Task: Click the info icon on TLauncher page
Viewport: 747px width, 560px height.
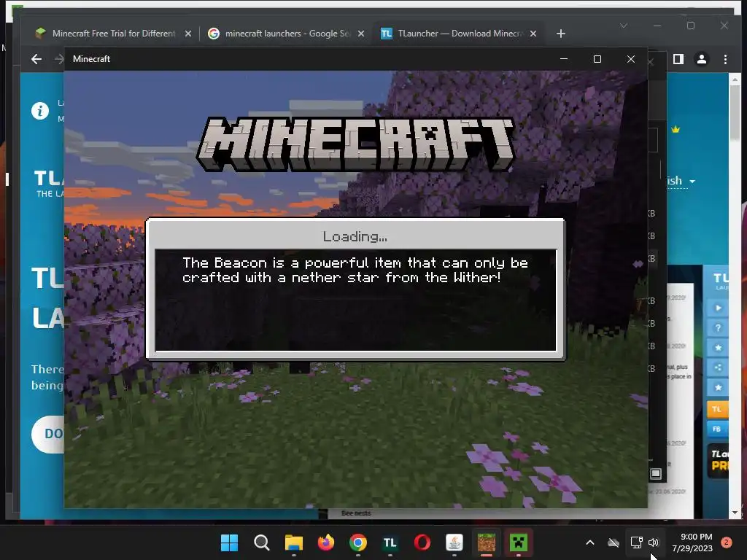Action: pyautogui.click(x=40, y=111)
